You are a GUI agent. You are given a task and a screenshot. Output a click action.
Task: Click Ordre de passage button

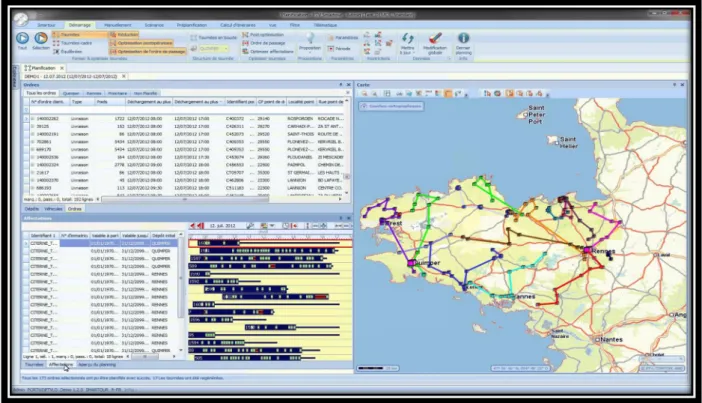point(264,43)
